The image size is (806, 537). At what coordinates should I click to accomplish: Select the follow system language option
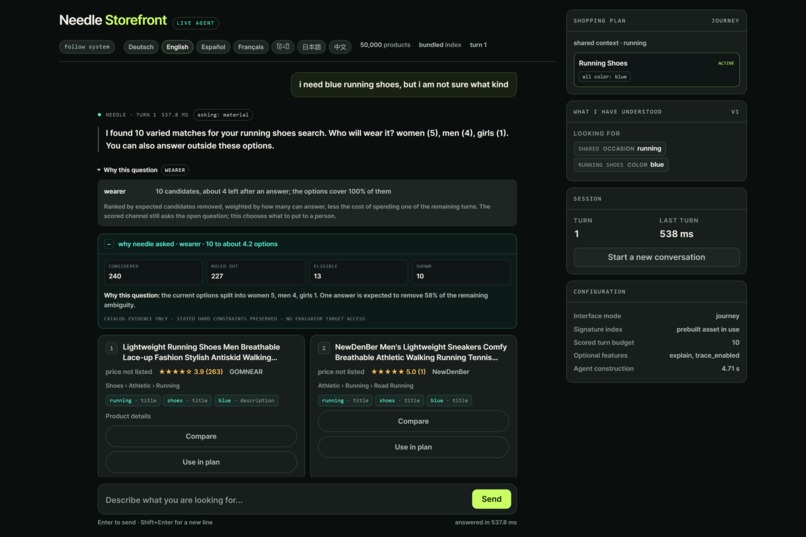(x=86, y=47)
